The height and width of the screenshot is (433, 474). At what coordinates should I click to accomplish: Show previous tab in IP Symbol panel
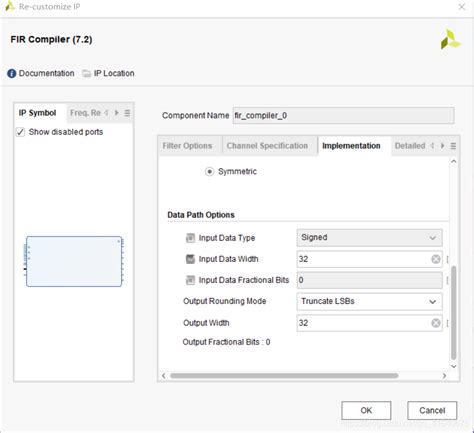coord(106,113)
